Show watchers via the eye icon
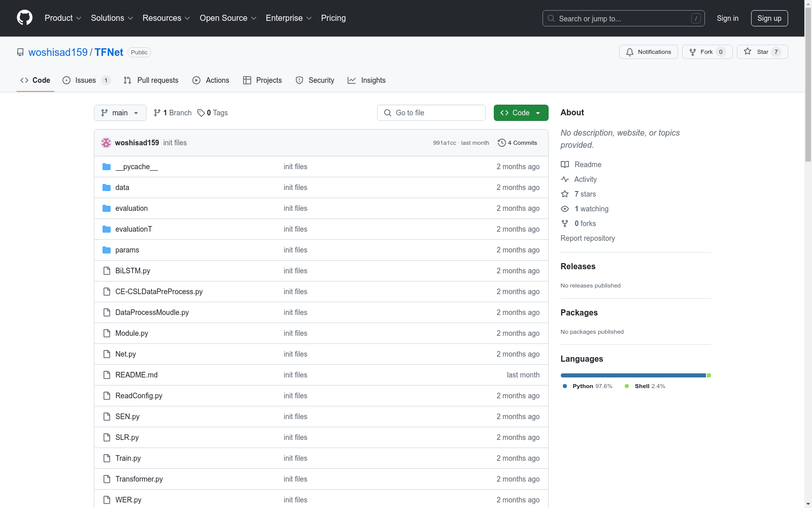812x508 pixels. pyautogui.click(x=565, y=209)
